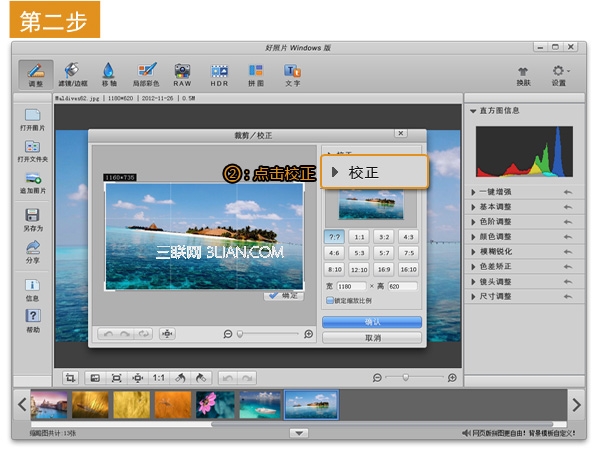Click zoom in magnifier in crop dialog
This screenshot has width=600, height=458.
point(308,334)
